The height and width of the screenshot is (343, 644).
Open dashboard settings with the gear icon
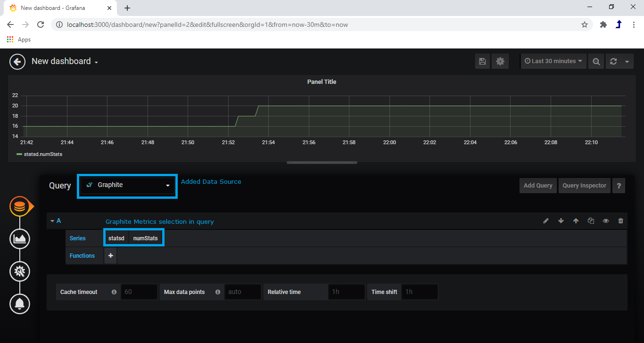[500, 61]
